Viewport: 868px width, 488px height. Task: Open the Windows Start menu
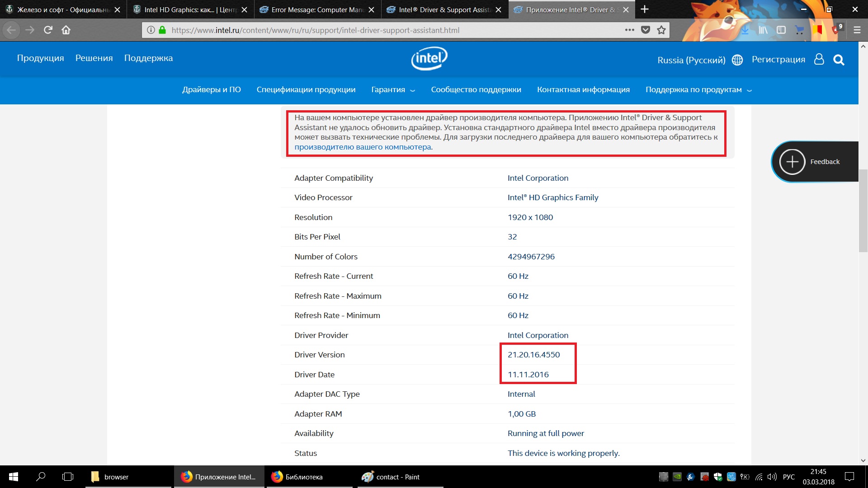pos(14,477)
